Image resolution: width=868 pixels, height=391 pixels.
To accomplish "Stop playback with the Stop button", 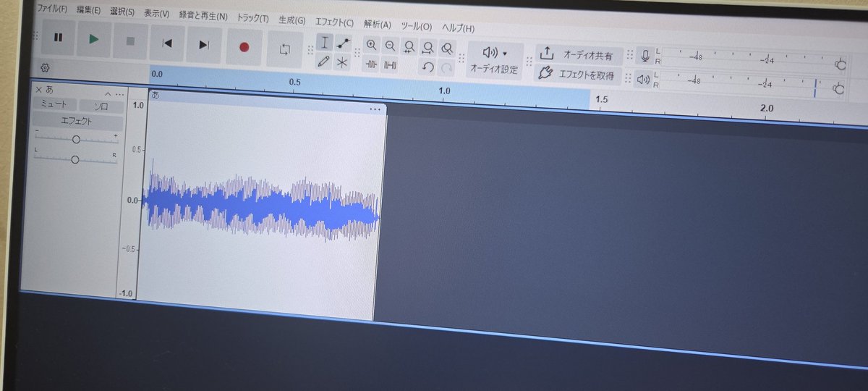I will click(130, 41).
